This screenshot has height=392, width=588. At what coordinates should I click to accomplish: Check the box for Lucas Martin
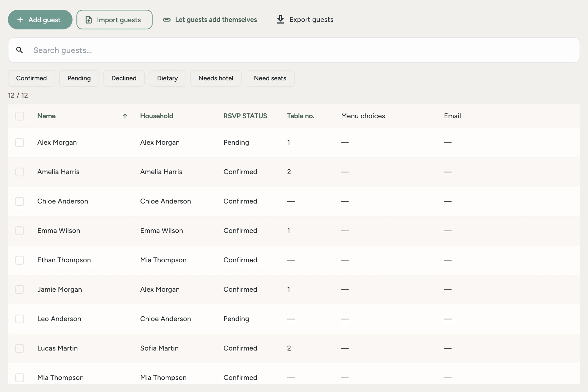20,348
